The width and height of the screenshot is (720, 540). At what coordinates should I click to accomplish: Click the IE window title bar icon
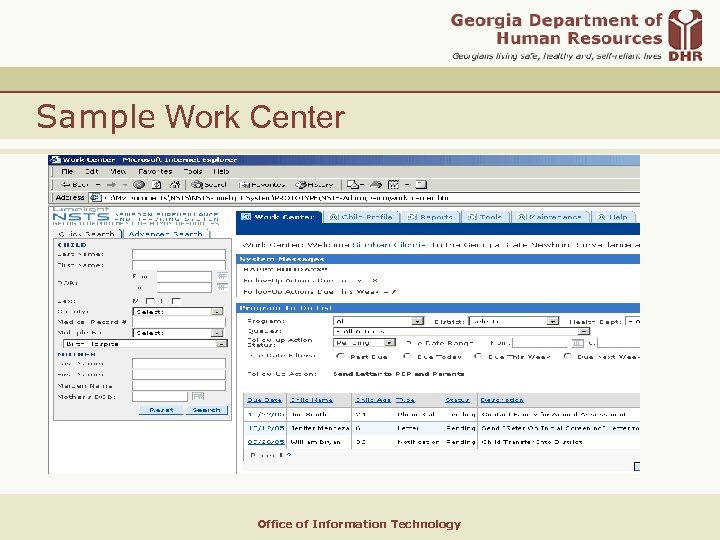click(x=55, y=160)
